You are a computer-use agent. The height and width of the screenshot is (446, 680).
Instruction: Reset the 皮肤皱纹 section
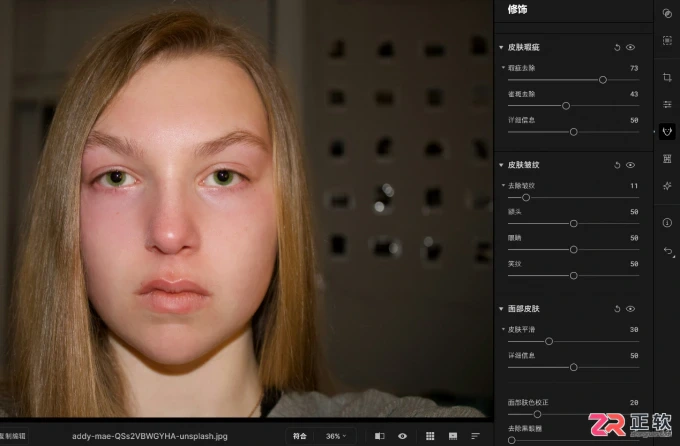[617, 165]
